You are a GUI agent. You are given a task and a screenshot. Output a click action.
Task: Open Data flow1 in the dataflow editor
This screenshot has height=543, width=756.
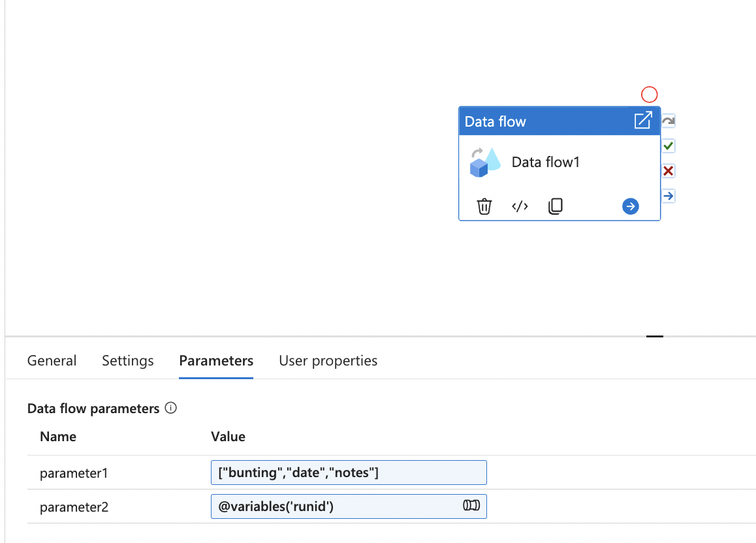pos(644,120)
